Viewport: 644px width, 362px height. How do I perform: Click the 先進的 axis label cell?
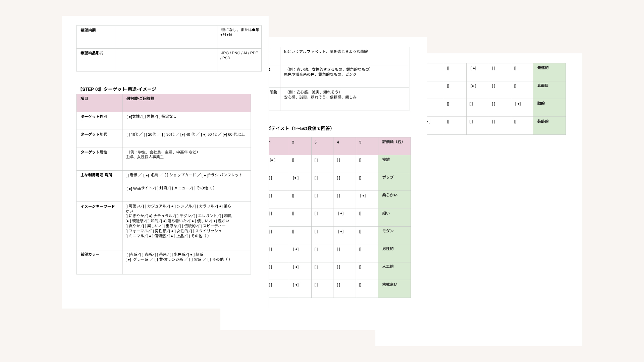[x=549, y=72]
